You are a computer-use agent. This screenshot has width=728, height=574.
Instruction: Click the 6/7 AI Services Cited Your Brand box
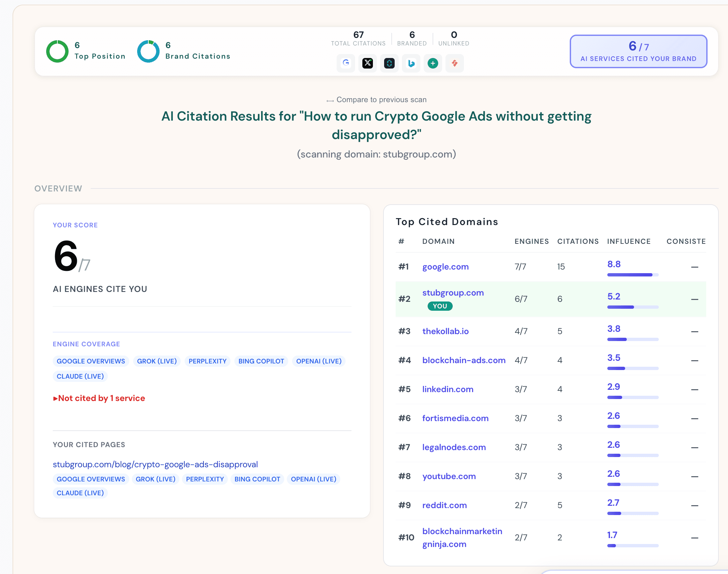[x=638, y=51]
